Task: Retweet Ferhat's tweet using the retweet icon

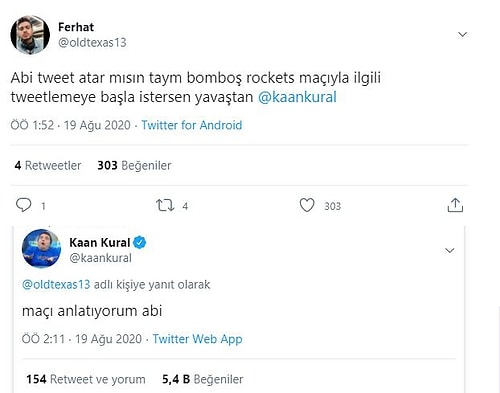Action: tap(165, 205)
